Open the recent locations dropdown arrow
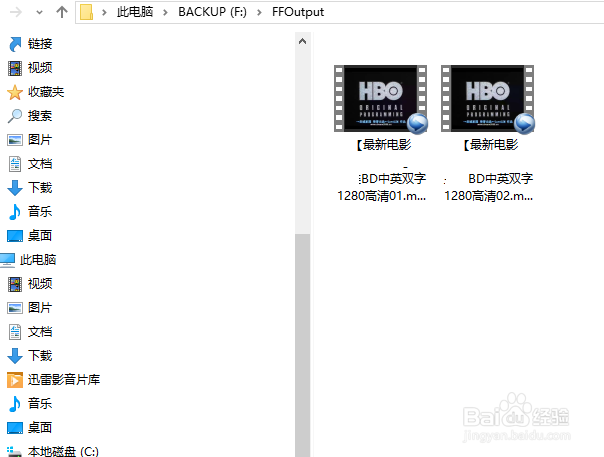This screenshot has height=457, width=604. [39, 12]
